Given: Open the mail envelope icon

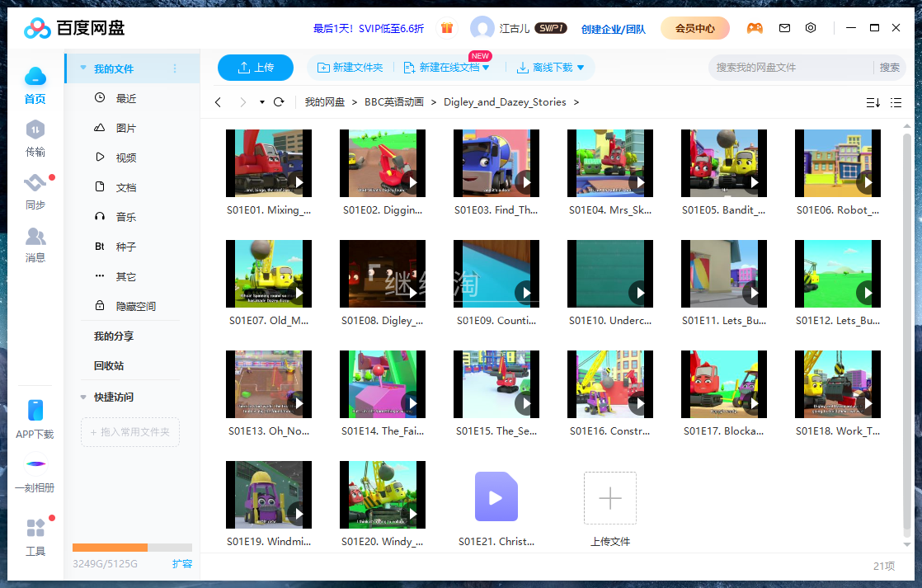Looking at the screenshot, I should 784,28.
